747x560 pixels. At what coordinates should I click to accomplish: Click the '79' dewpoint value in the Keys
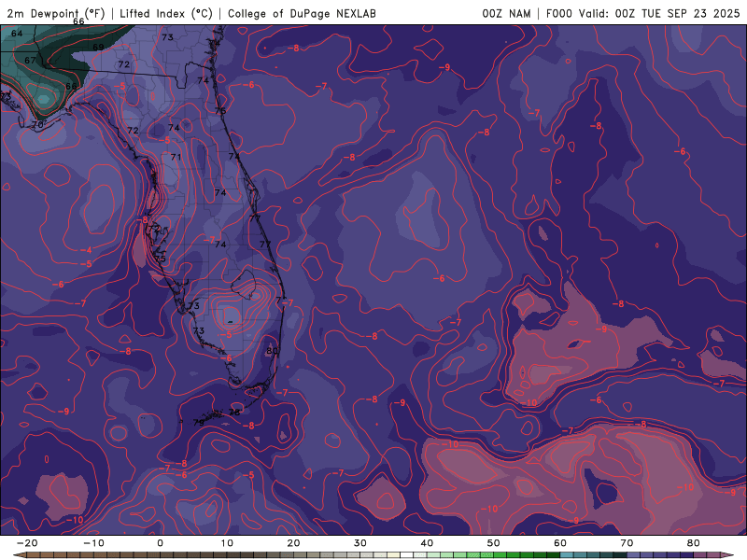tap(199, 423)
